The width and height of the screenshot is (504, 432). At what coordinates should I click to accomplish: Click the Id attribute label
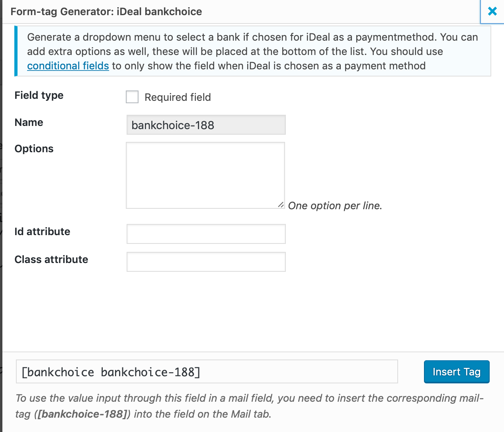[x=42, y=232]
